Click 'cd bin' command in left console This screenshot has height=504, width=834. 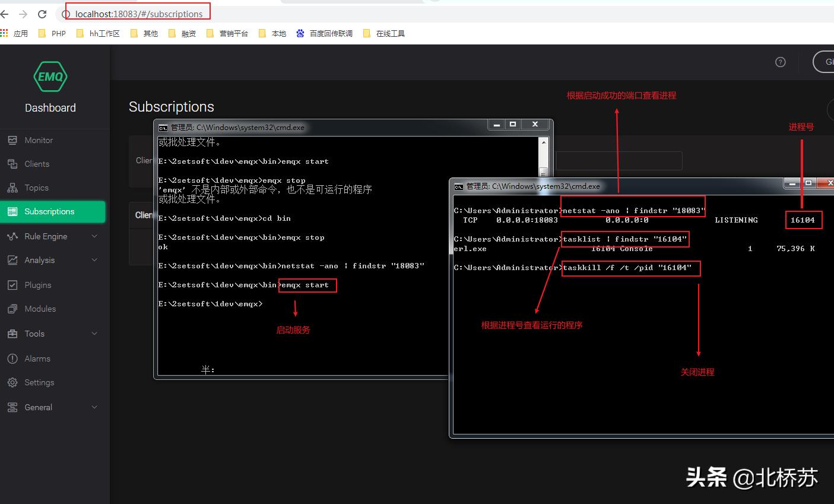click(276, 218)
